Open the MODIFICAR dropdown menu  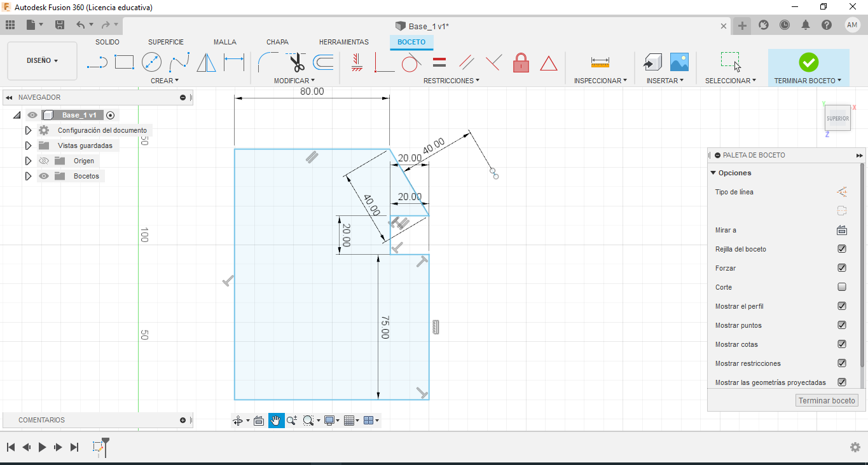tap(294, 81)
